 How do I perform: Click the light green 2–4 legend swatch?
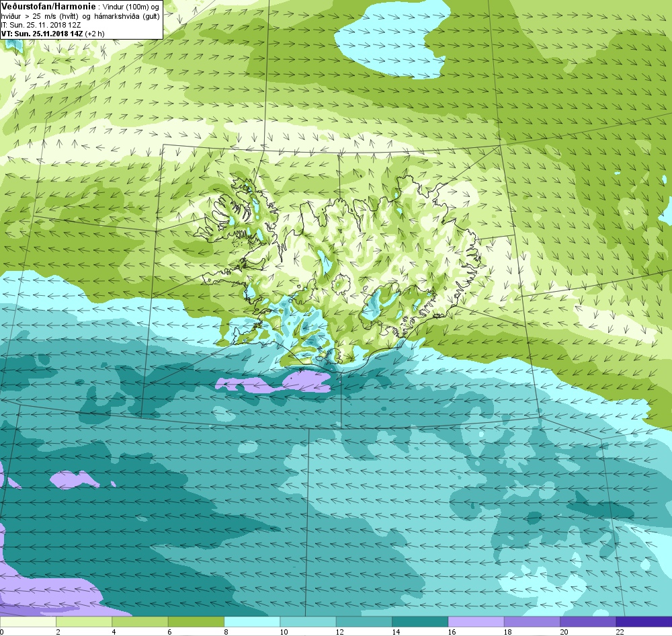pos(84,621)
